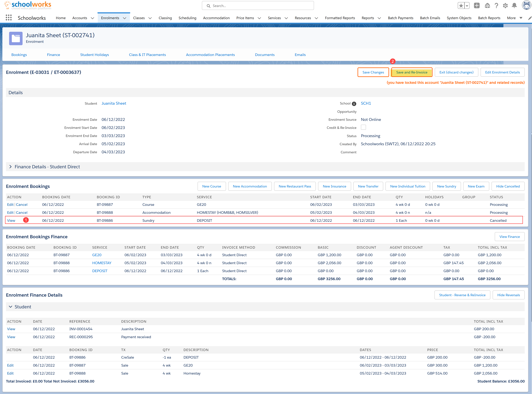Switch to the Student Holidays tab
The image size is (532, 394).
click(x=94, y=55)
